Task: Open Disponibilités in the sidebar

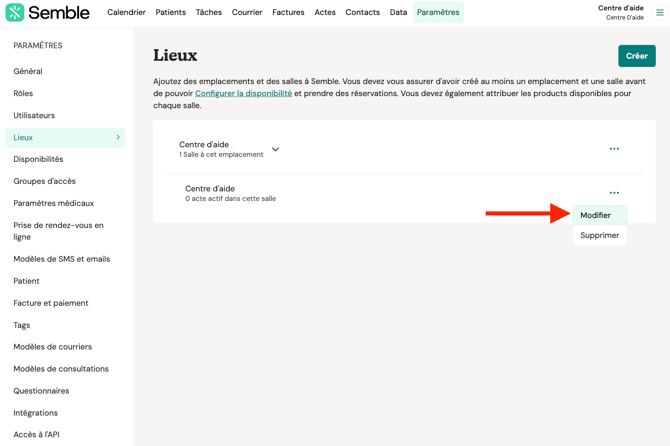Action: [x=38, y=159]
